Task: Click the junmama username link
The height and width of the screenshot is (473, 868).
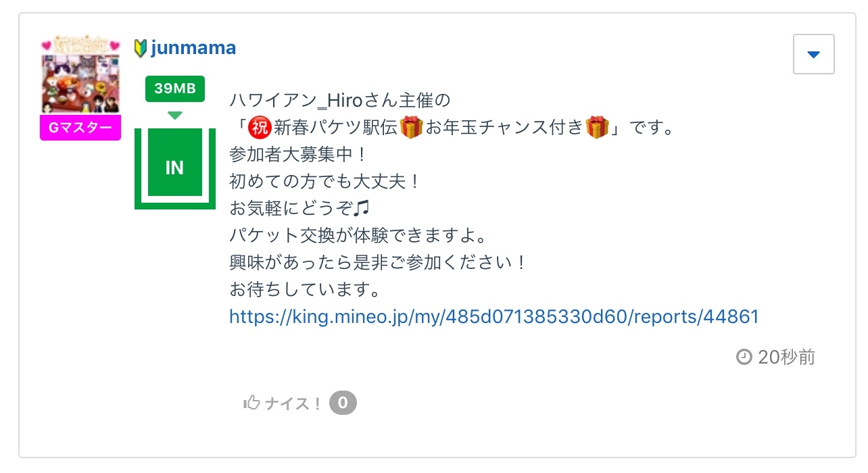Action: pos(193,48)
